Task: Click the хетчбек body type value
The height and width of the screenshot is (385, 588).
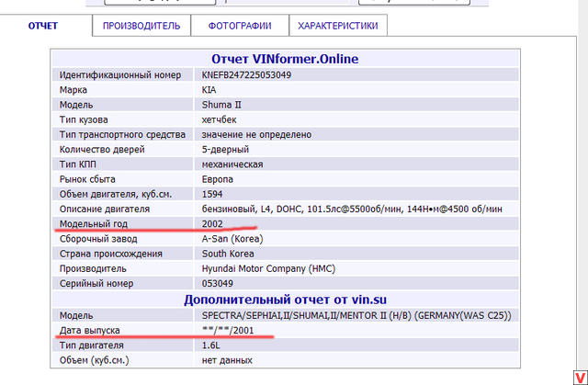Action: (219, 120)
